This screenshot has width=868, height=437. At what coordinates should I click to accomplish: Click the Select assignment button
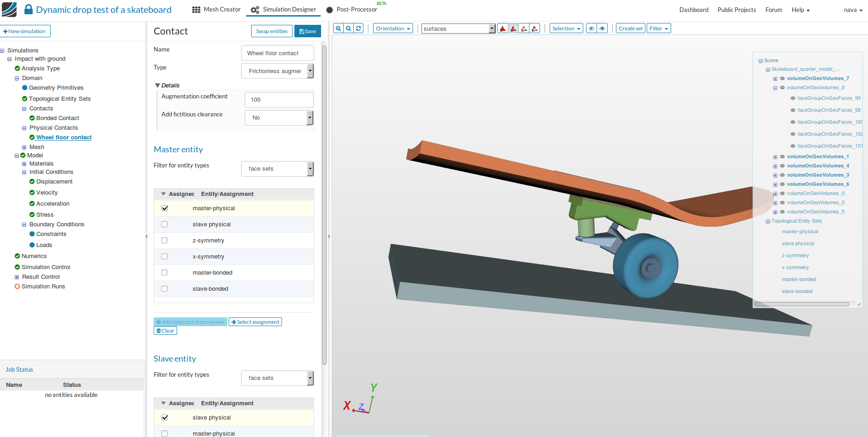click(255, 322)
